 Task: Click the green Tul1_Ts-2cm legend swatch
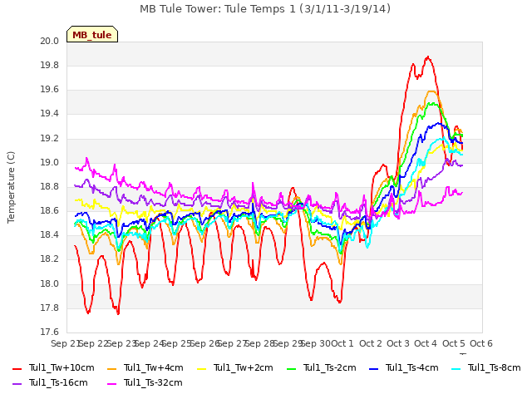(x=292, y=368)
